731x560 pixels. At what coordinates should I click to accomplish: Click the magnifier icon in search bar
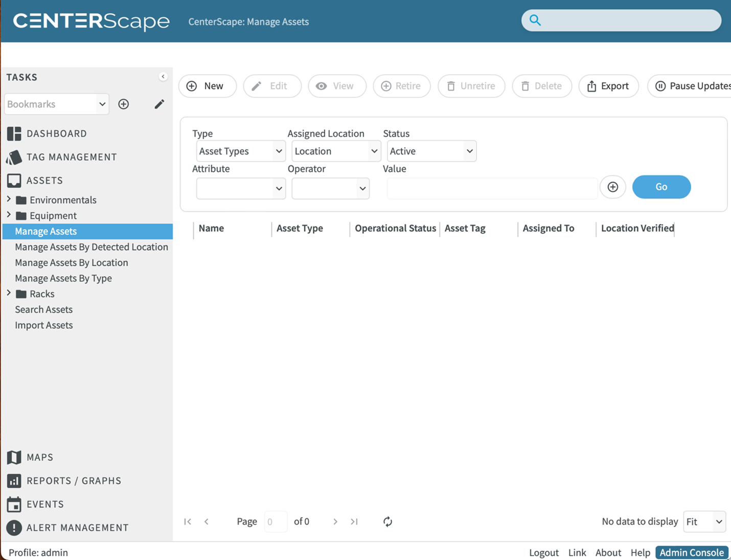click(x=535, y=20)
